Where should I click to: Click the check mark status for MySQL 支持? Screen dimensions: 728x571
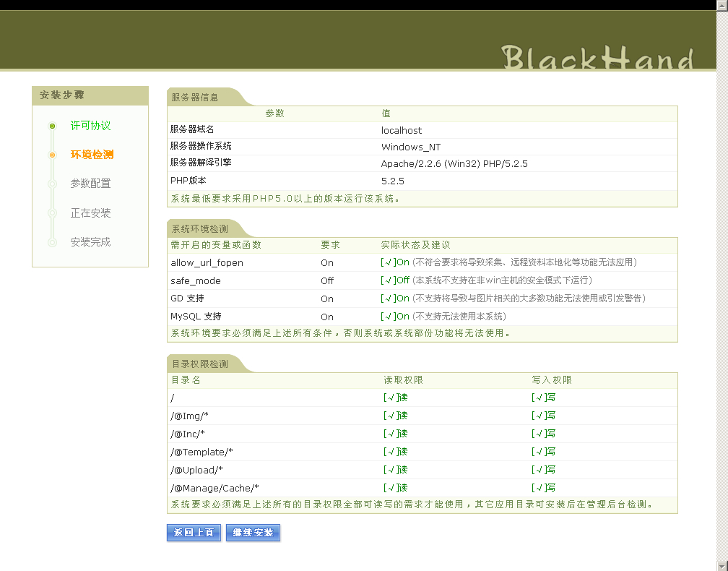tap(395, 317)
